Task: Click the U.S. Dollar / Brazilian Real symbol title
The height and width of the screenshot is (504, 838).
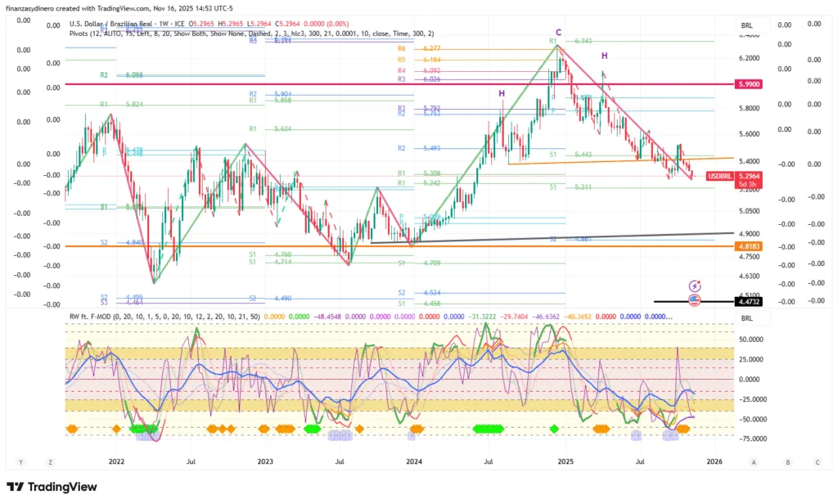Action: tap(115, 25)
